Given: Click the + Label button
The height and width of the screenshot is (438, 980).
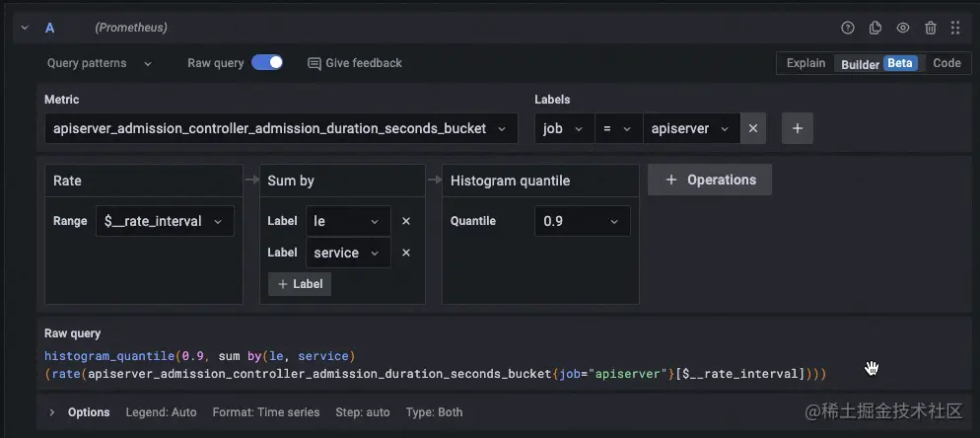Looking at the screenshot, I should tap(300, 284).
